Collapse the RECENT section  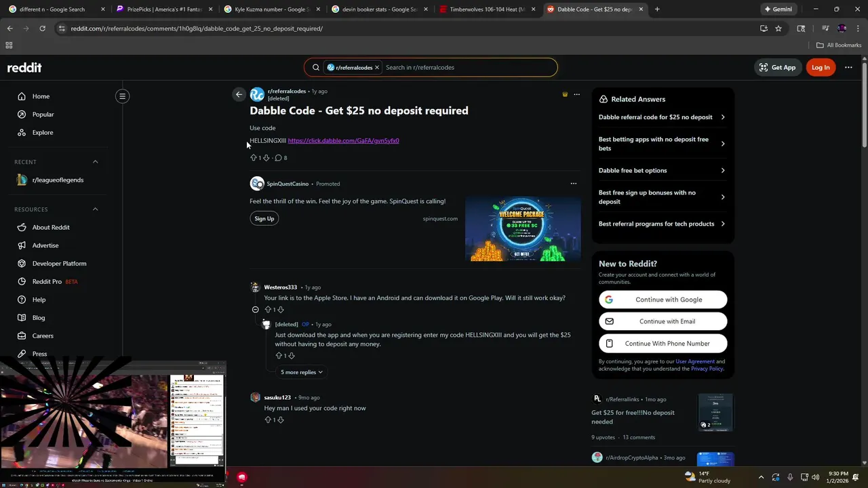point(95,162)
